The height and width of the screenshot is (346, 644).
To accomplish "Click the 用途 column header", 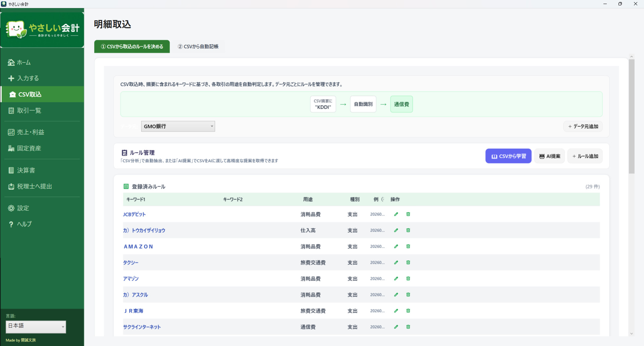I will click(x=308, y=199).
